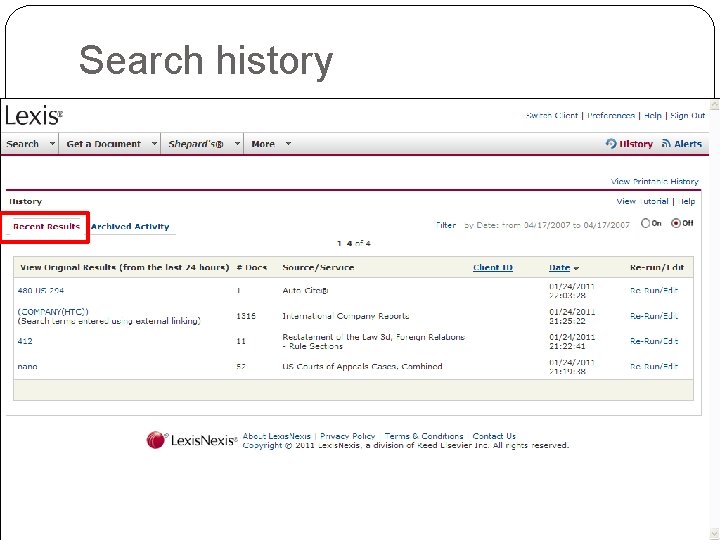This screenshot has height=540, width=720.
Task: Click Re-Run/Edit for the nano search
Action: tap(654, 366)
